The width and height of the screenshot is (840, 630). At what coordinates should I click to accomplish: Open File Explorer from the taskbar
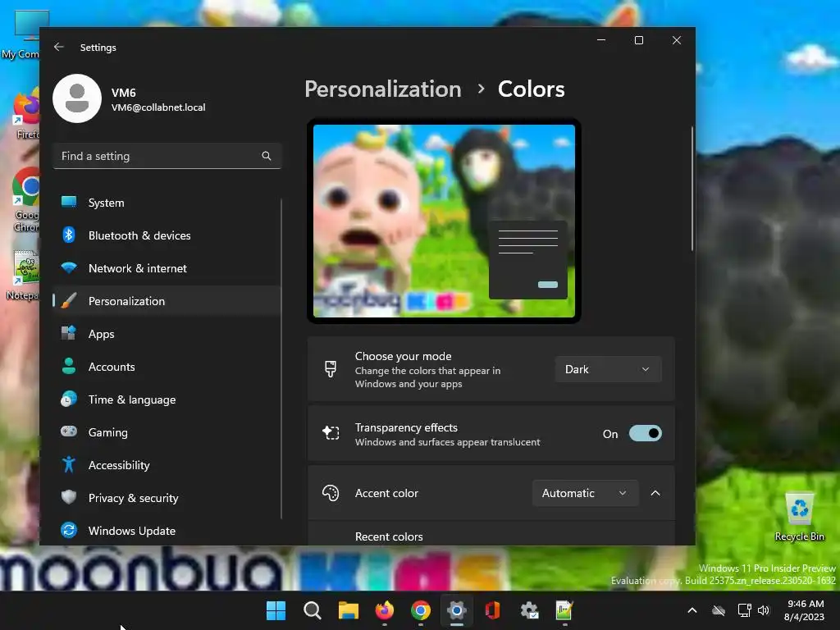click(x=348, y=610)
